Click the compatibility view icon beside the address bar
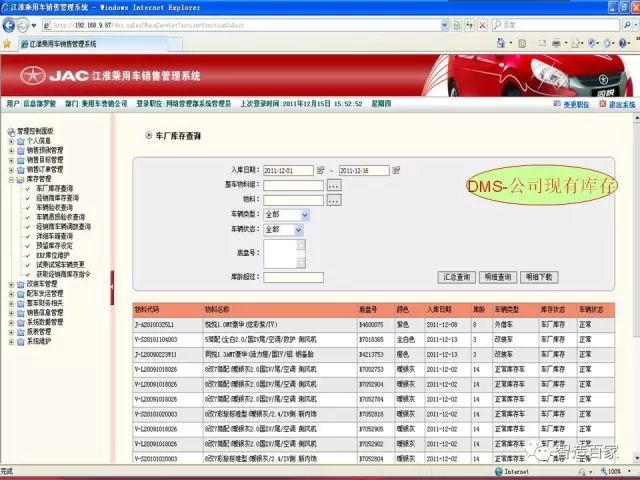Screen dimensions: 640x480 pyautogui.click(x=457, y=25)
